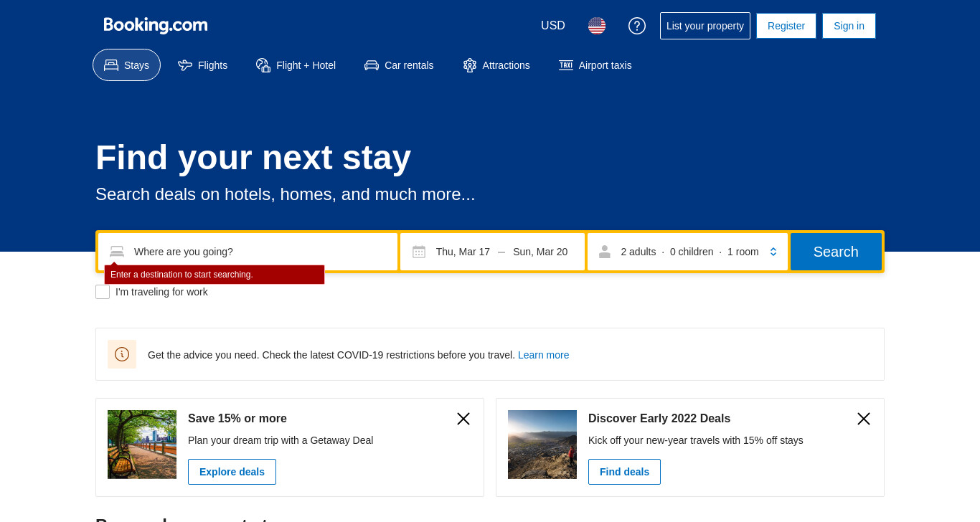
Task: Click the Where are you going field
Action: pos(248,252)
